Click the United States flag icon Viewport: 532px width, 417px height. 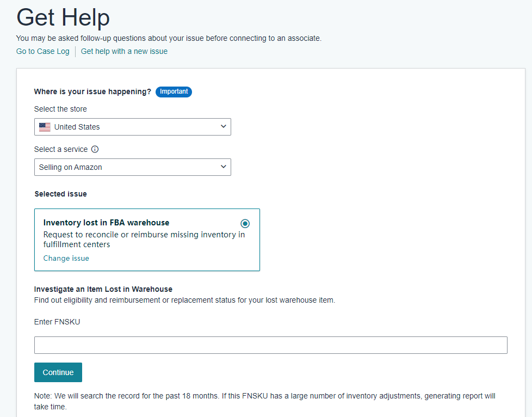45,127
